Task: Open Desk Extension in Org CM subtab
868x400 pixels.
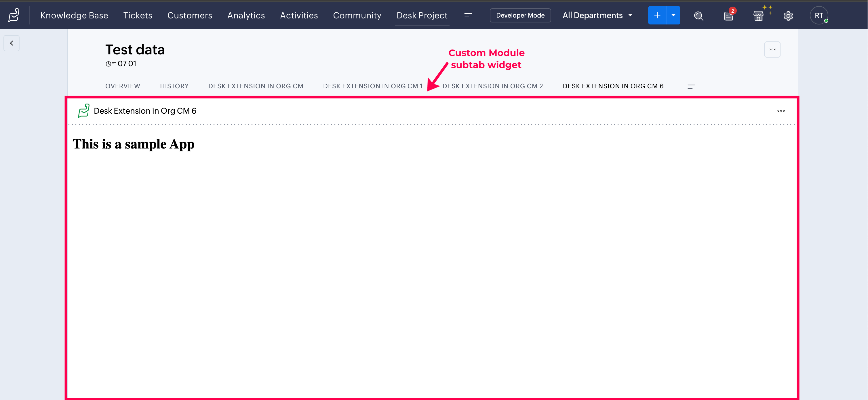Action: 256,86
